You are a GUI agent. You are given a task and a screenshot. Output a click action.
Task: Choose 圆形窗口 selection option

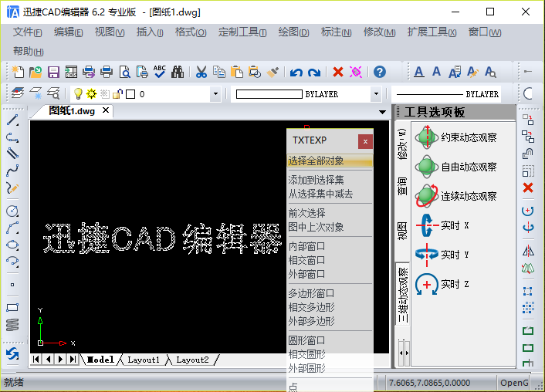(330, 340)
